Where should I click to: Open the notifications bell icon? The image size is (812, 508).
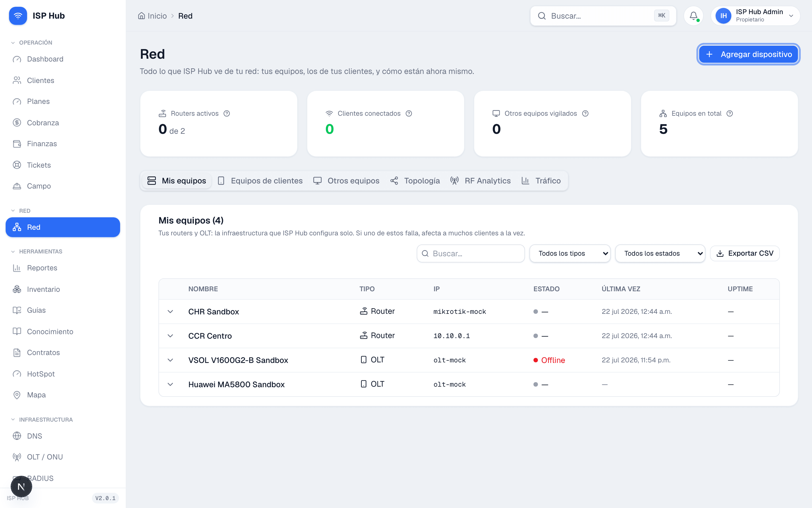click(693, 16)
